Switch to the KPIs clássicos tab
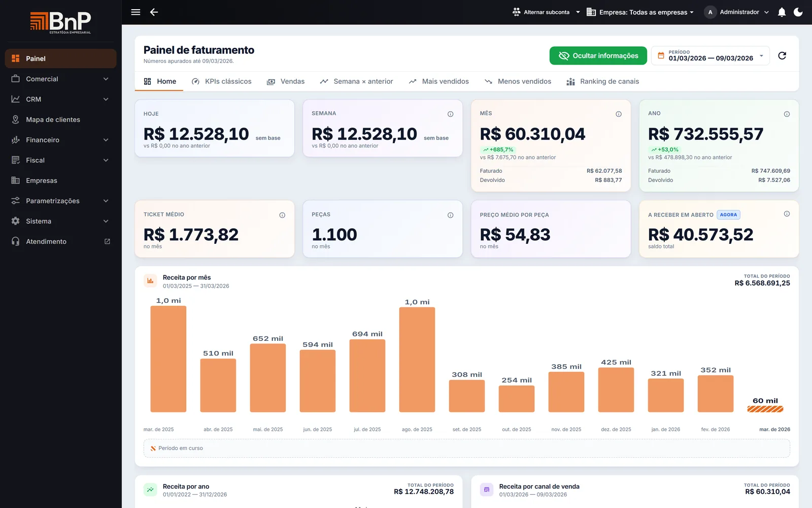Viewport: 812px width, 508px height. tap(221, 81)
